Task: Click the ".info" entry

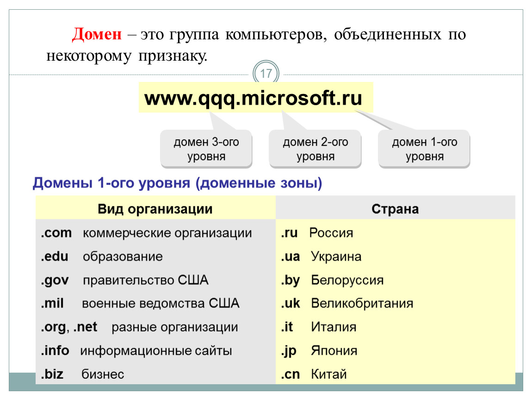Action: 55,350
